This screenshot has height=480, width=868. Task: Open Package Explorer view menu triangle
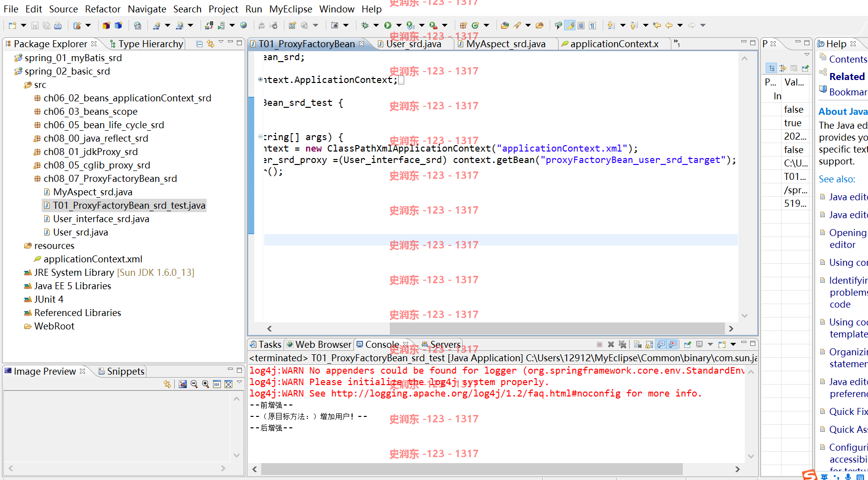point(221,42)
